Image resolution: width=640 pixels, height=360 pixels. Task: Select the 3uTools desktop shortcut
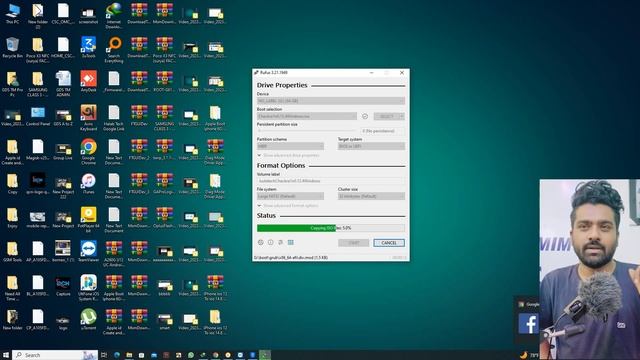[x=88, y=47]
